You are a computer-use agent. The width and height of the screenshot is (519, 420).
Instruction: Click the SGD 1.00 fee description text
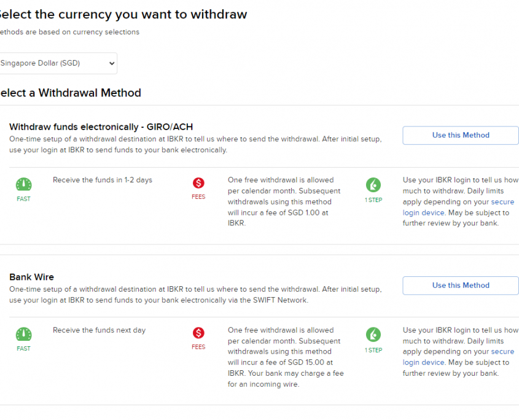(x=281, y=201)
